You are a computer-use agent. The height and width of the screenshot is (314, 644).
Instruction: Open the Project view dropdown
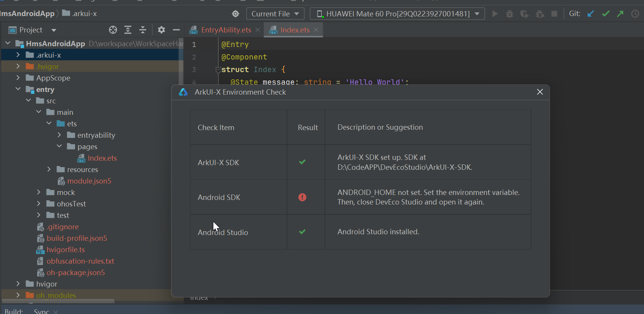[54, 30]
